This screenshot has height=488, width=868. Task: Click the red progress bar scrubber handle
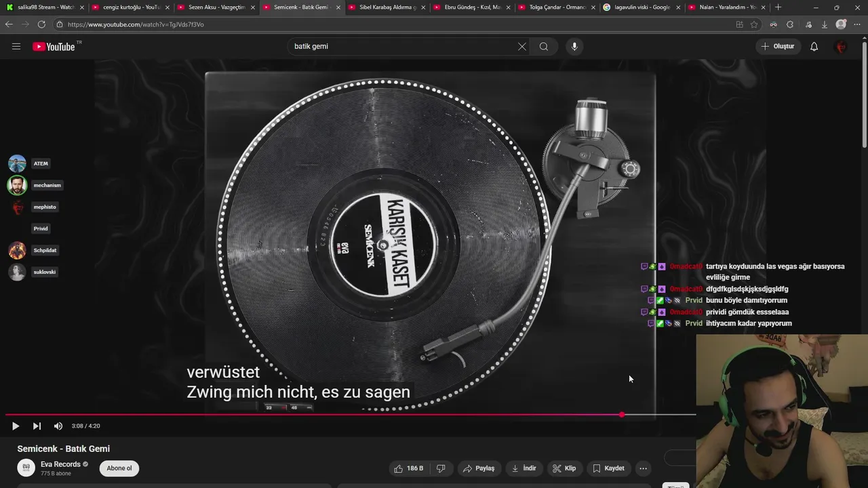[622, 415]
